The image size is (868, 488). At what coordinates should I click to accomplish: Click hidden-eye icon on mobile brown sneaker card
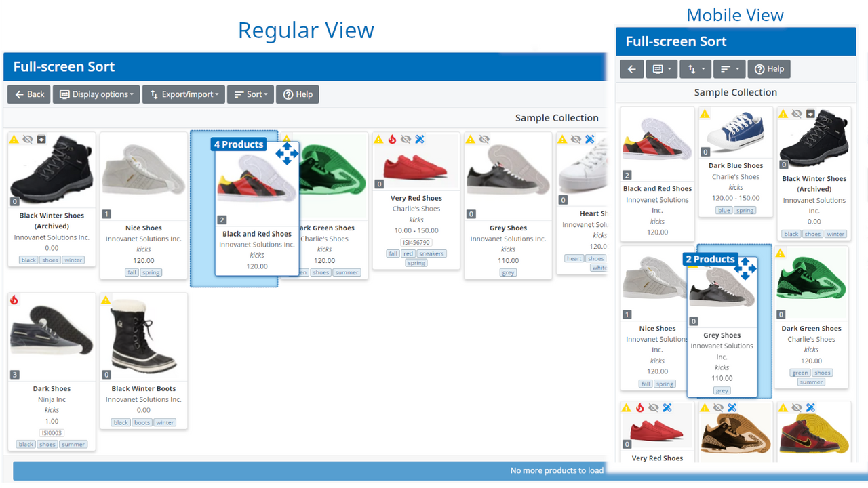[718, 408]
